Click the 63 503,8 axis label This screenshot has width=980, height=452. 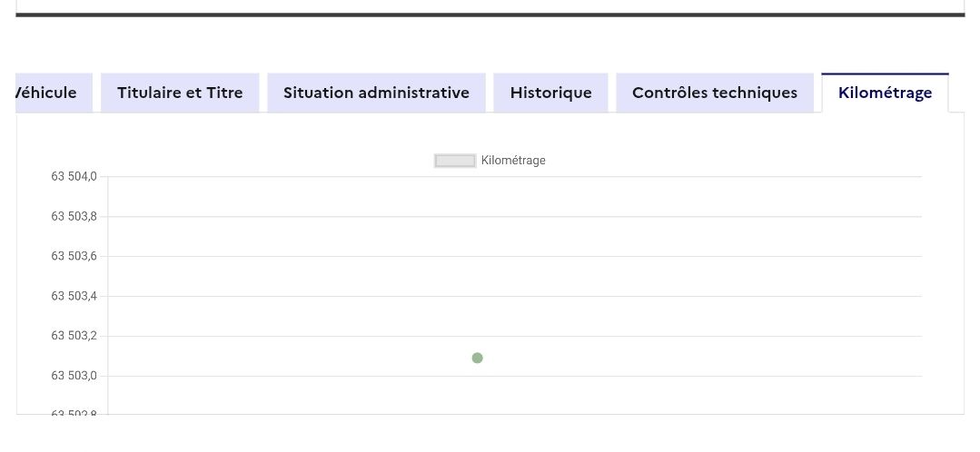(74, 216)
